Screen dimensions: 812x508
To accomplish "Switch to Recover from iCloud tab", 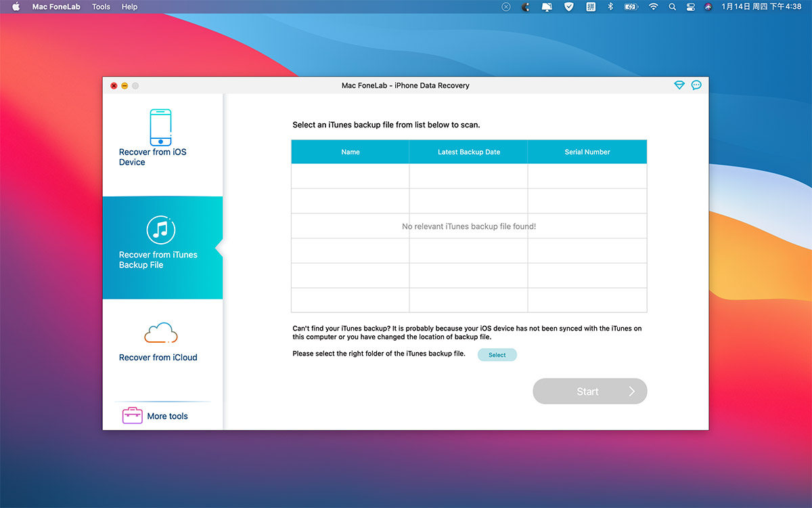I will click(x=162, y=350).
